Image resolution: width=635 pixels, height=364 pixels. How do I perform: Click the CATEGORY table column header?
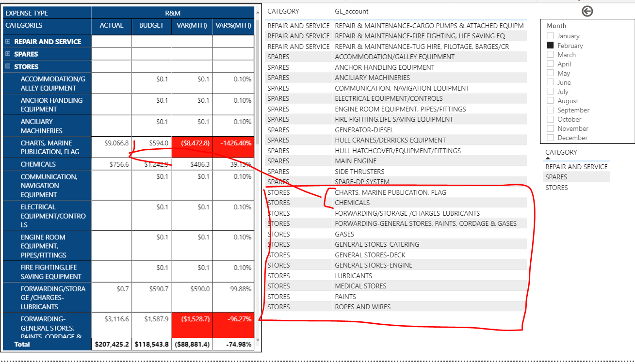pyautogui.click(x=283, y=11)
